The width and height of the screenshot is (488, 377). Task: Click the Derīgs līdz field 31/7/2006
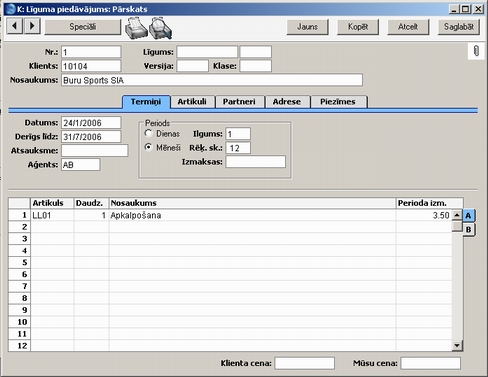(91, 137)
